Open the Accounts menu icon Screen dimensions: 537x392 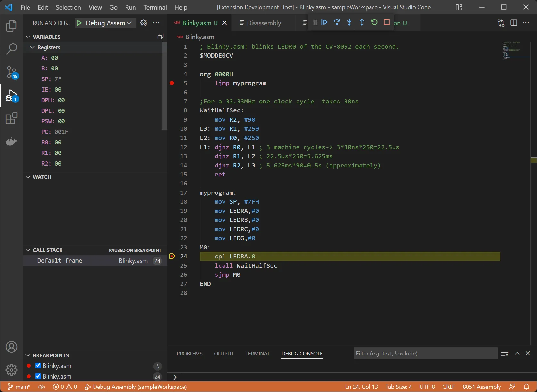click(x=12, y=347)
